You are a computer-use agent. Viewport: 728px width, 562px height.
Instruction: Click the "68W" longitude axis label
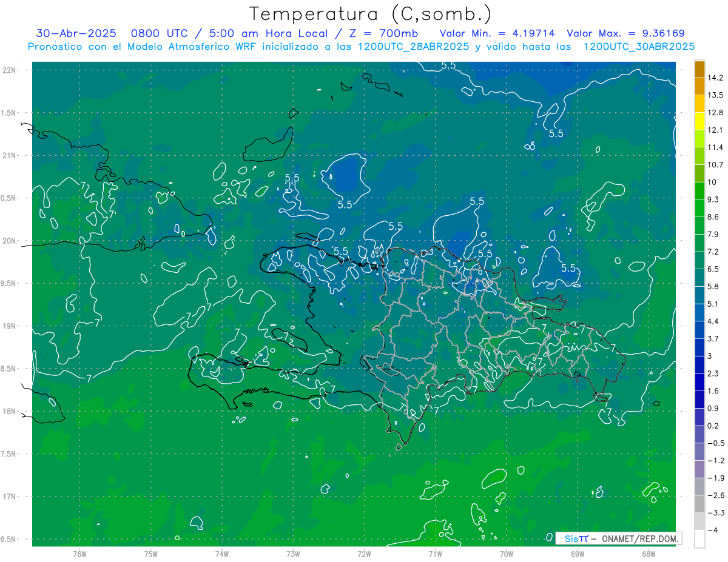[649, 554]
